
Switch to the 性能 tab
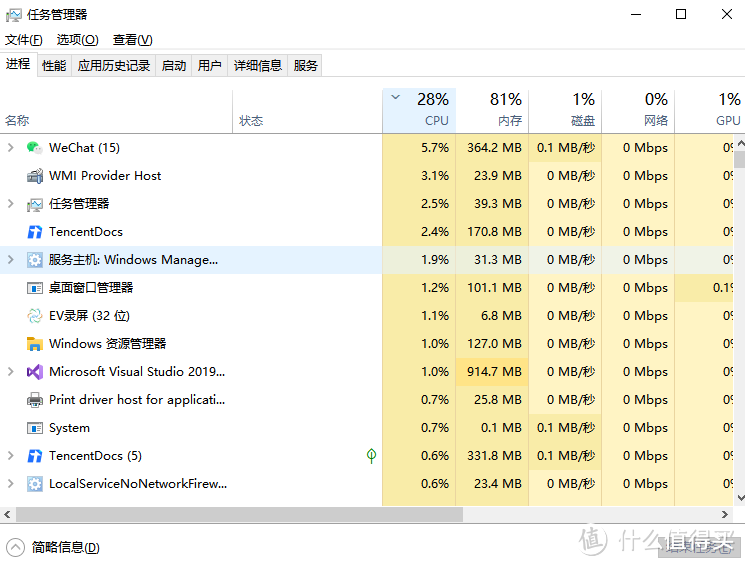click(x=54, y=66)
